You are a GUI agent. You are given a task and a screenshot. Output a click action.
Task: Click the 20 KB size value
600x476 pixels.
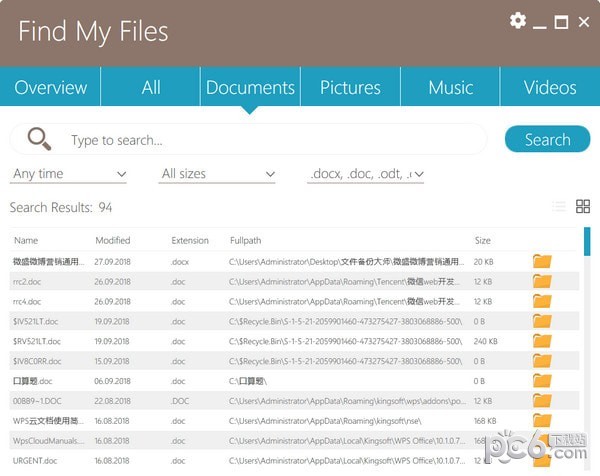[x=483, y=262]
